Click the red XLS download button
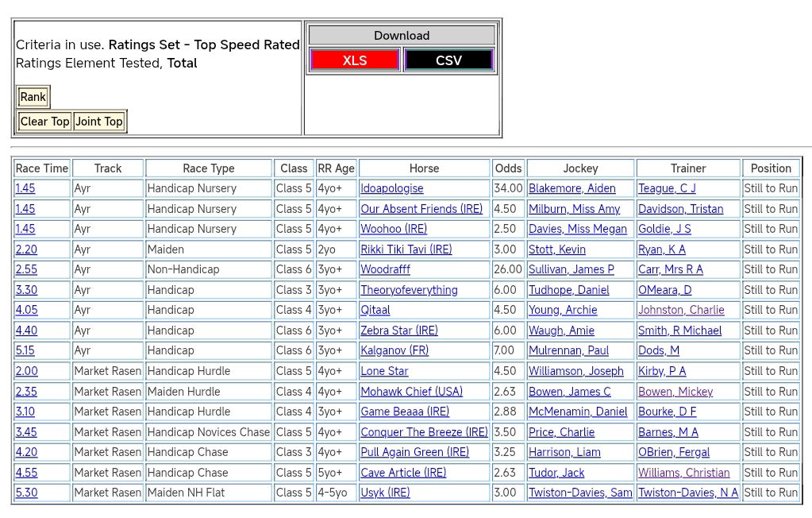Screen dimensions: 812x518 354,60
